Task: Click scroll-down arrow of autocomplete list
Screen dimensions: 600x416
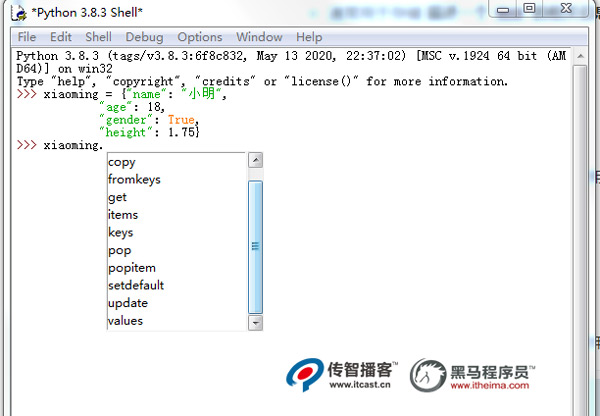Action: [x=255, y=322]
